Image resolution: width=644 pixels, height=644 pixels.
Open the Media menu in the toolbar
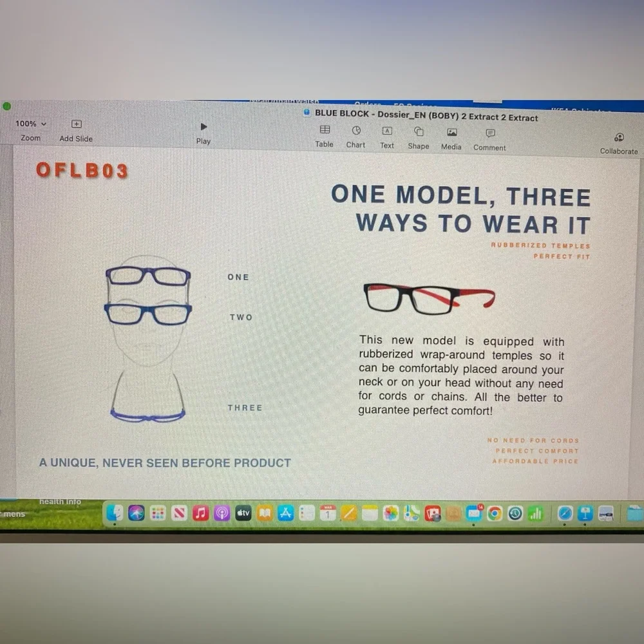[x=451, y=139]
